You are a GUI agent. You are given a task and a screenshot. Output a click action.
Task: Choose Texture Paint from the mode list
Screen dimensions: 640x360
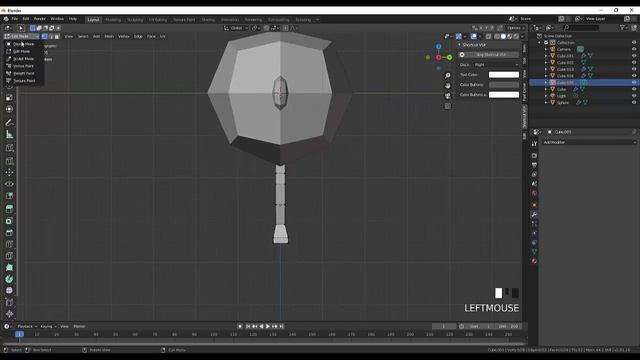[x=23, y=81]
